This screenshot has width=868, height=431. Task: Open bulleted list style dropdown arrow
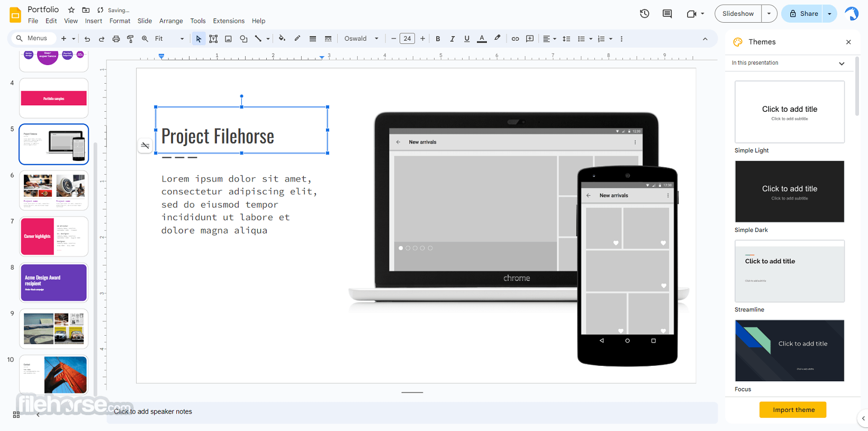point(591,39)
